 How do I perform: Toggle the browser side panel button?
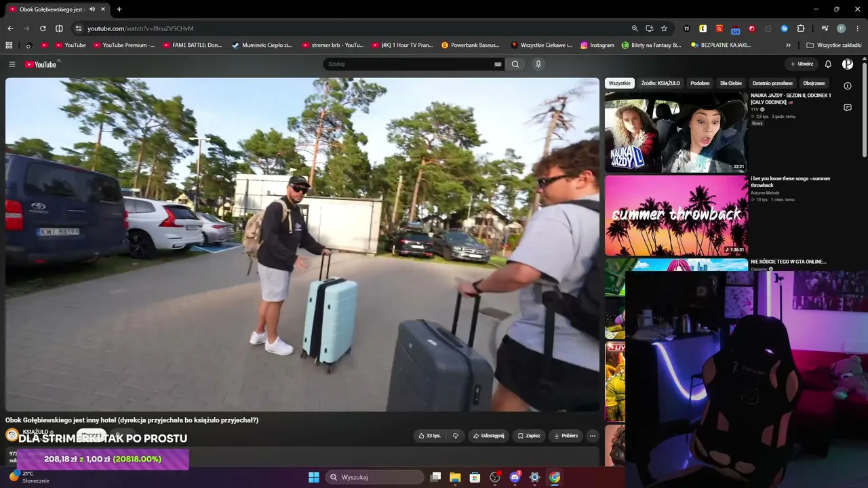[59, 28]
